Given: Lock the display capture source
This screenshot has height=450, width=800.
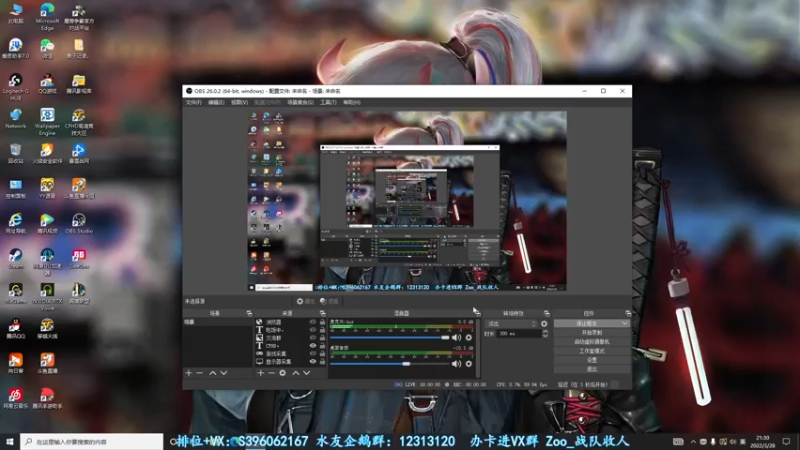Looking at the screenshot, I should pyautogui.click(x=322, y=361).
